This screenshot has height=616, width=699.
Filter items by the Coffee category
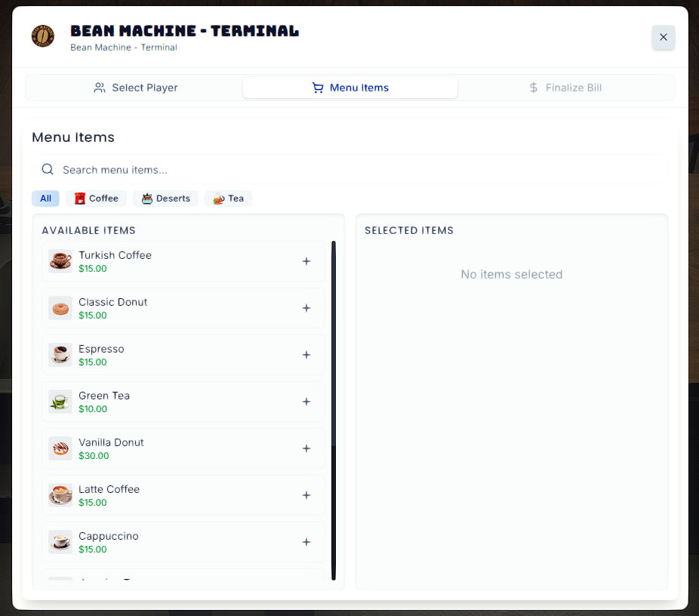point(97,199)
